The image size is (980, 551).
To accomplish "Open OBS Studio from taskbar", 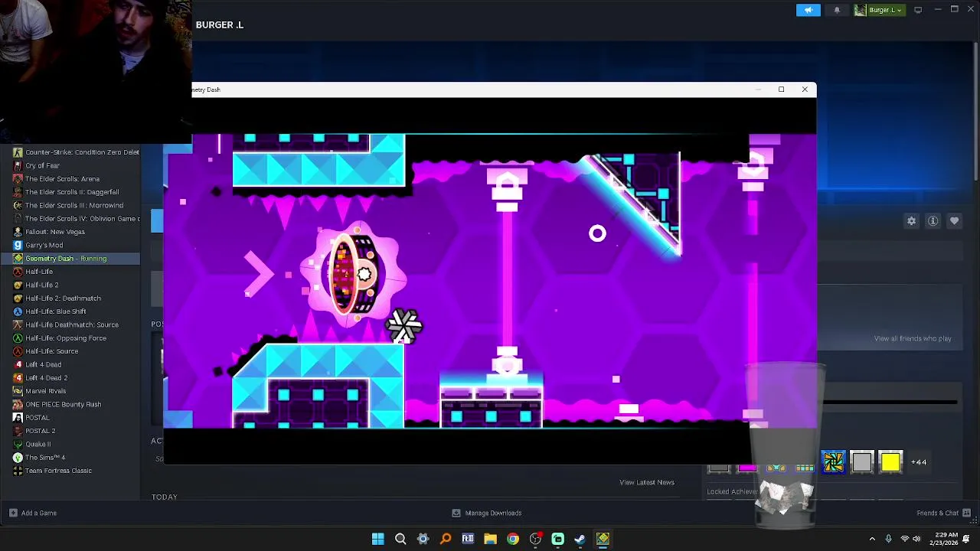I will click(535, 539).
